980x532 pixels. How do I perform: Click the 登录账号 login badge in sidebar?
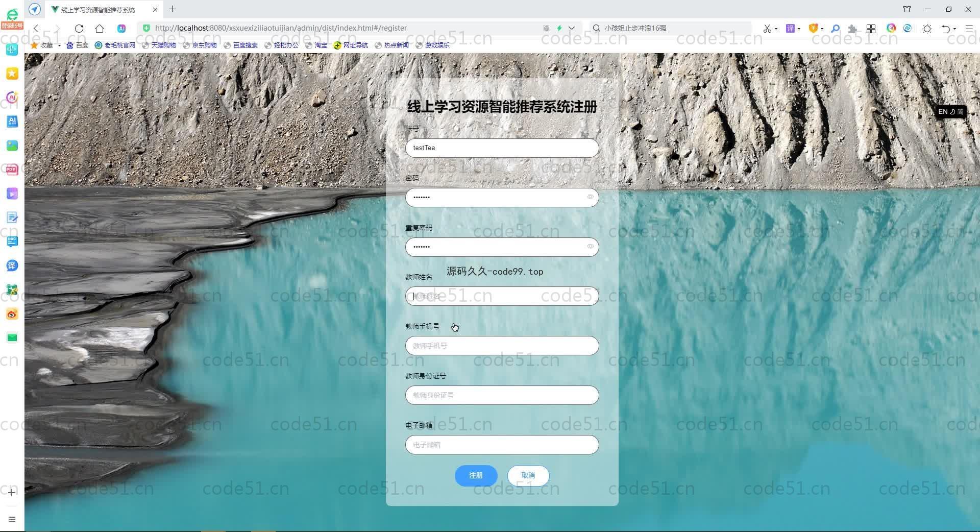(x=12, y=26)
